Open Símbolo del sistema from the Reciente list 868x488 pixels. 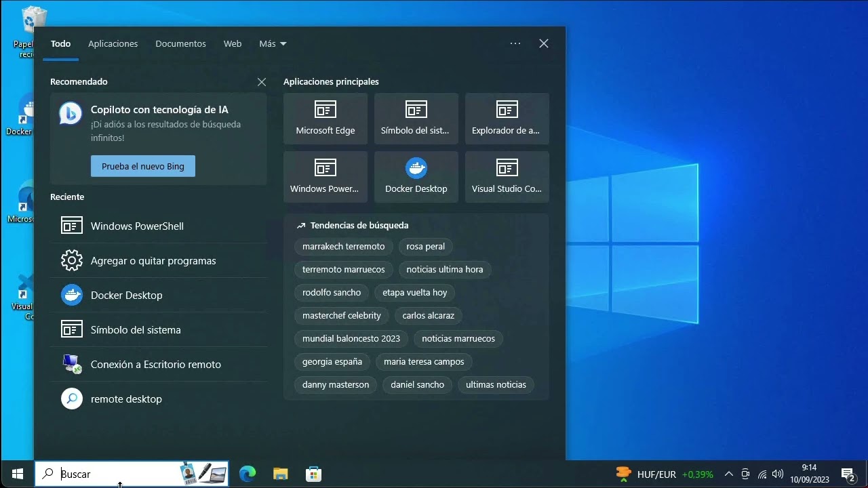(x=159, y=329)
